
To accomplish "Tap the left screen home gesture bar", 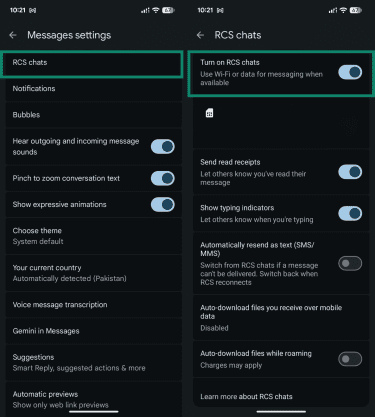I will click(94, 412).
